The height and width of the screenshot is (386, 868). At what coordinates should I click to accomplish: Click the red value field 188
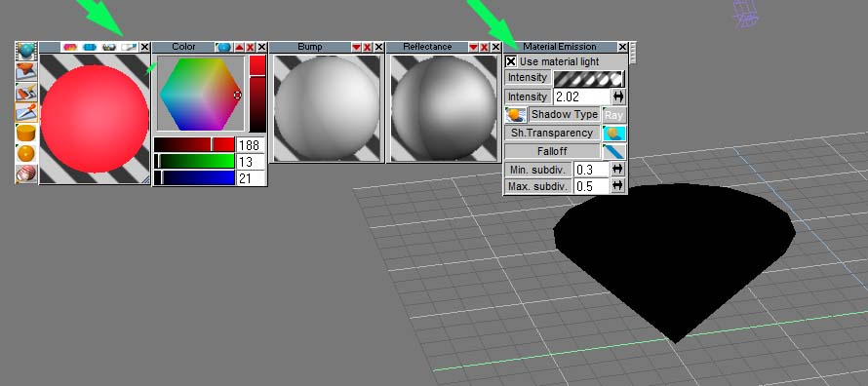(251, 145)
